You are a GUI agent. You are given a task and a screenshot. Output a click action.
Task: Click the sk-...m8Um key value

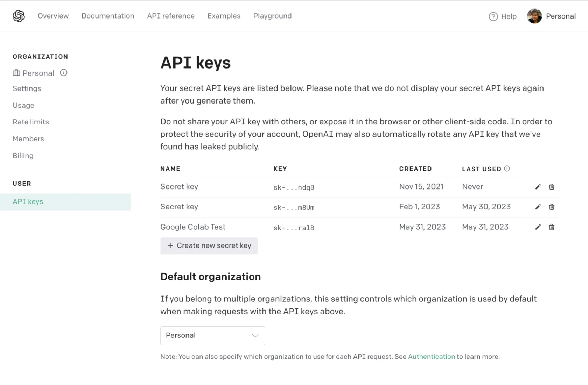click(x=294, y=207)
